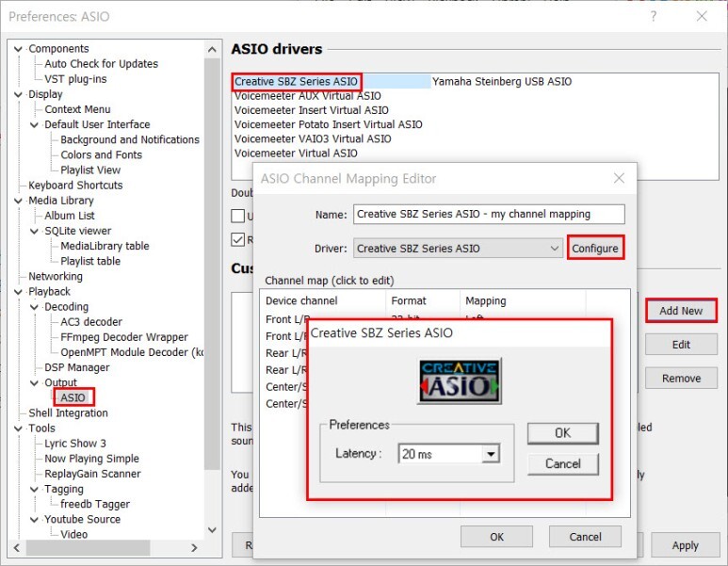Screen dimensions: 728x566
Task: Select Creative SBZ Series ASIO driver
Action: [x=297, y=81]
